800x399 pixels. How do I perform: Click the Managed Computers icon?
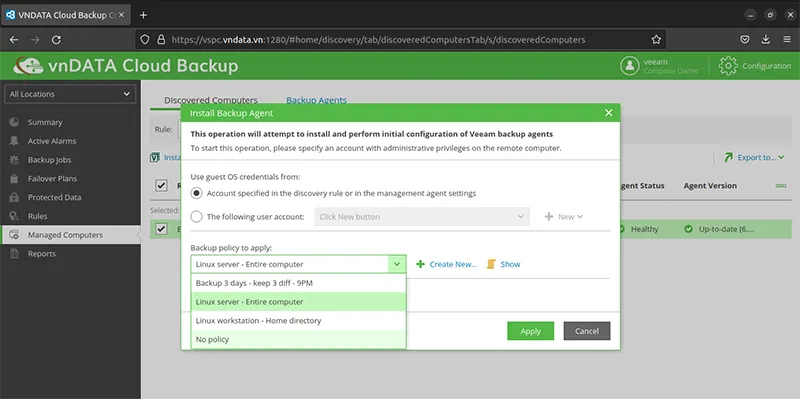(x=14, y=235)
